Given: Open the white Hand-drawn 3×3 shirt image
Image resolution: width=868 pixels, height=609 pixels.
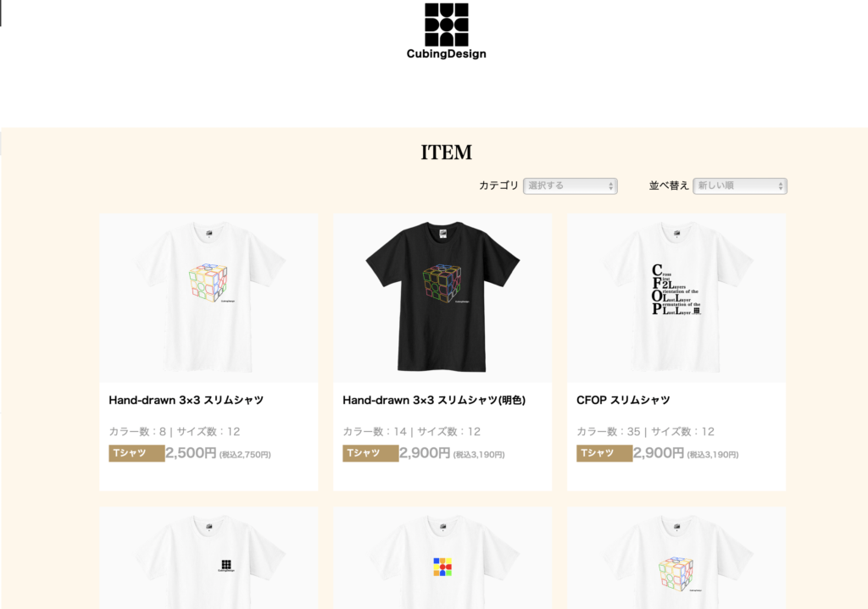Looking at the screenshot, I should 209,297.
